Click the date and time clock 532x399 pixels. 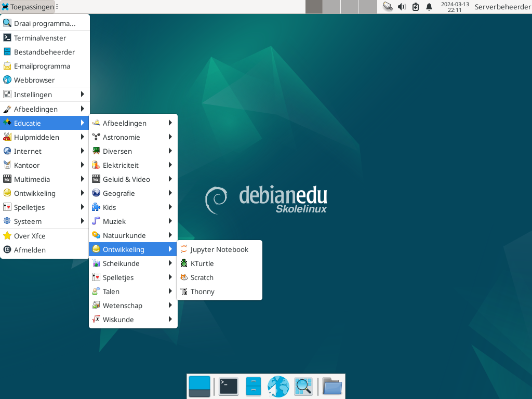(455, 7)
